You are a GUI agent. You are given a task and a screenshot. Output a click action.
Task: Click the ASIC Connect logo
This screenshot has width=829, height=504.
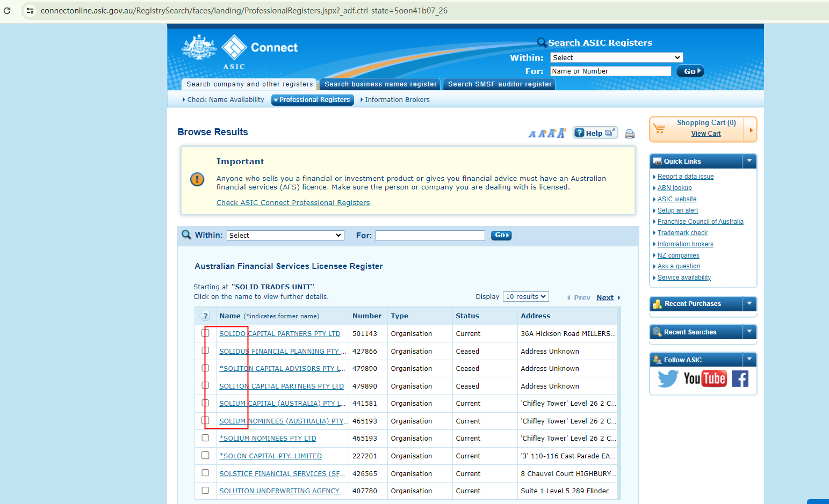click(x=240, y=52)
